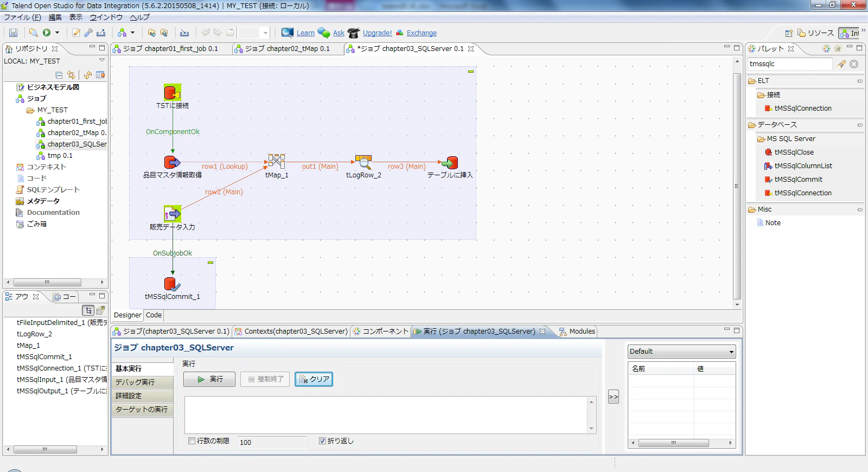
Task: Focus the palette search field
Action: tap(790, 64)
